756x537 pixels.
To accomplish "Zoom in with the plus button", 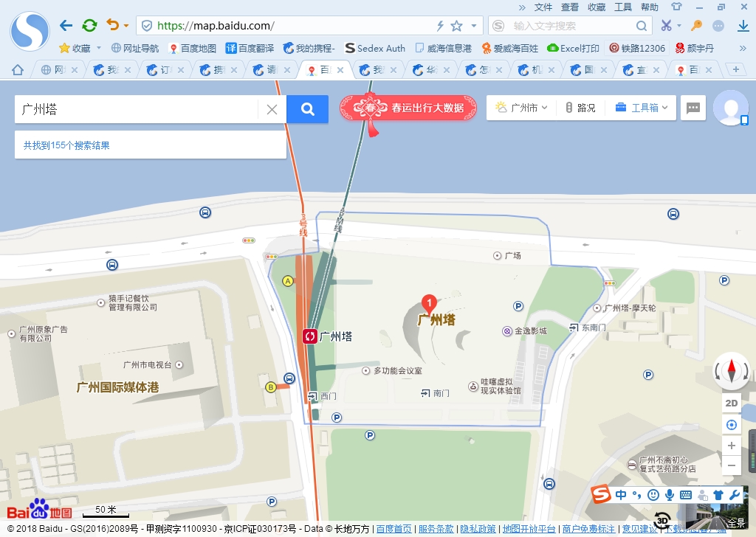I will pyautogui.click(x=732, y=446).
